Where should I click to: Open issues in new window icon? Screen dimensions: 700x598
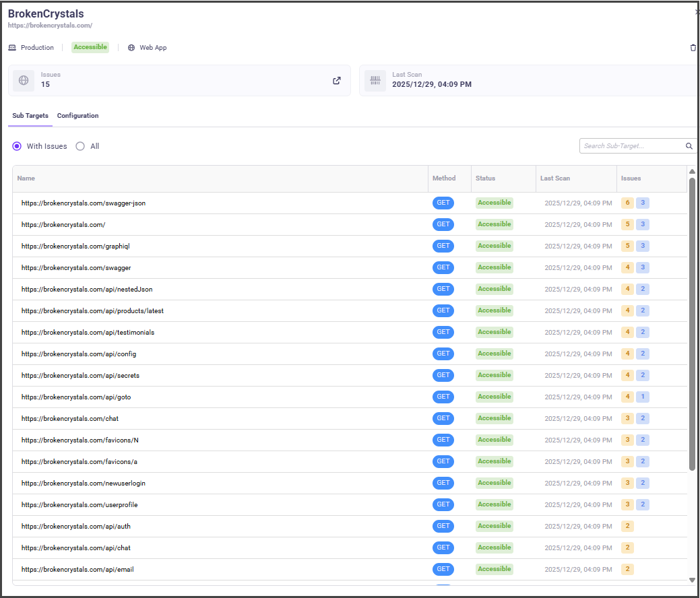pyautogui.click(x=337, y=81)
